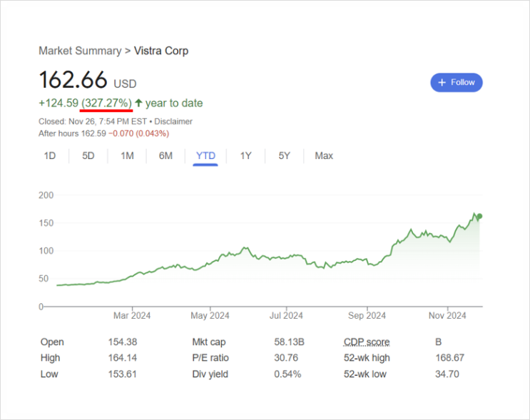Open the Disclaimer link
530x420 pixels.
pos(173,121)
